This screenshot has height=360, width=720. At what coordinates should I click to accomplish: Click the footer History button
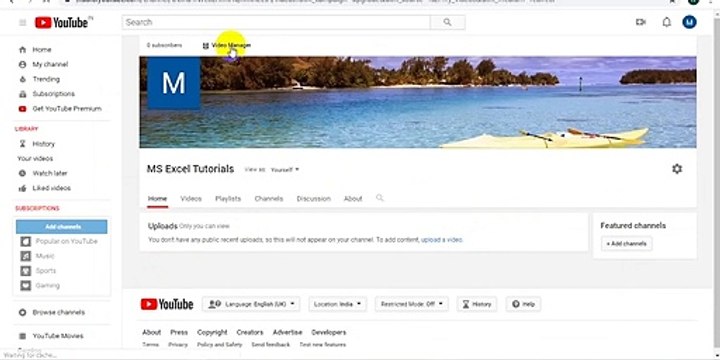pos(477,304)
